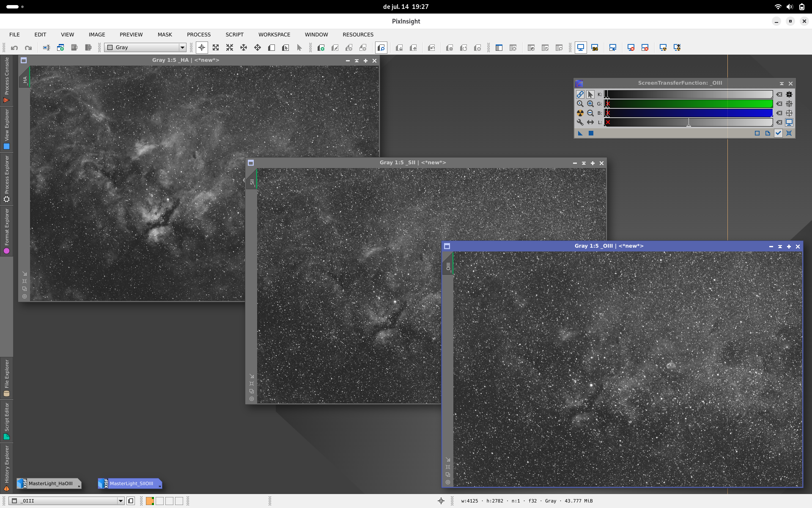Click the black point readout icon on K row
Screen dimensions: 812x508
pos(789,94)
